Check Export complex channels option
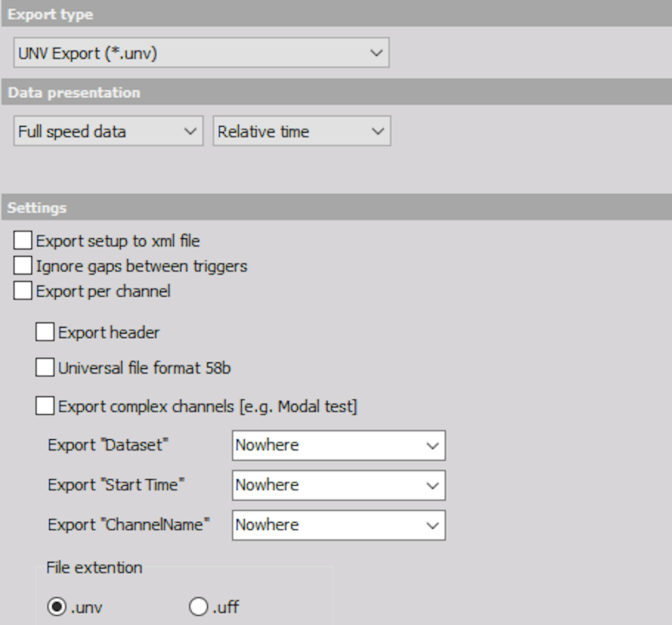672x625 pixels. 45,406
